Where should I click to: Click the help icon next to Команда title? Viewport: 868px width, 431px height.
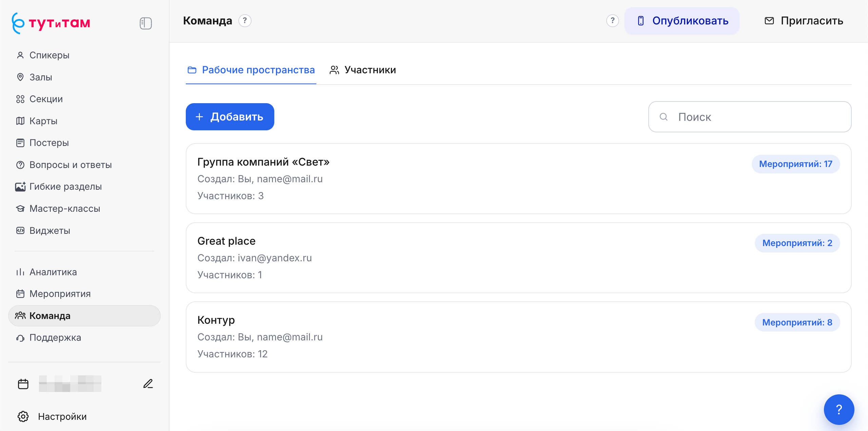(245, 21)
